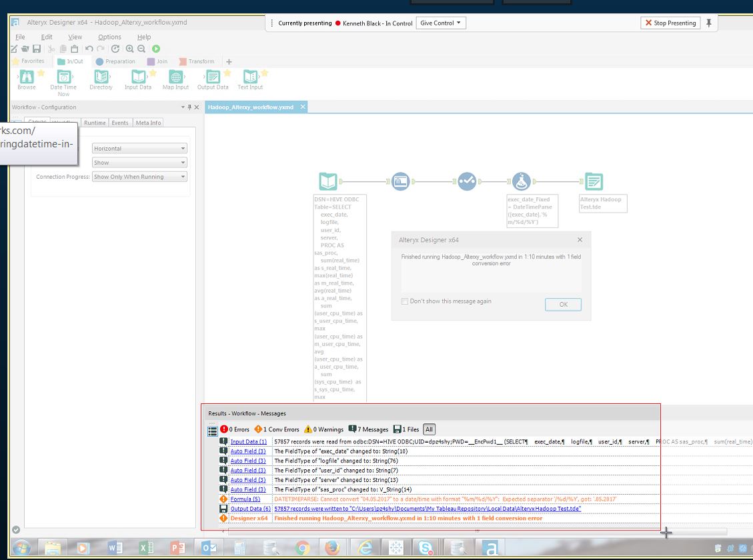Filter results to 0 Errors

point(235,429)
